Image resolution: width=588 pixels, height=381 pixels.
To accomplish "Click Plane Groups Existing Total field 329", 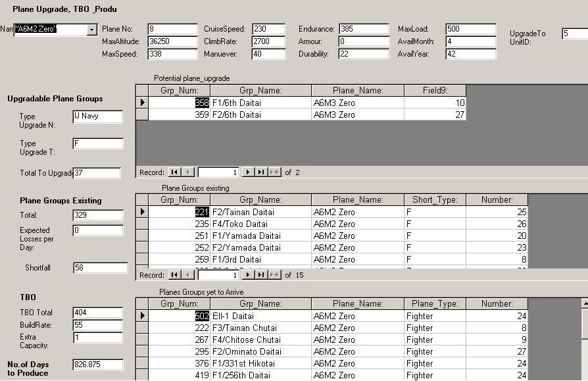I will (97, 215).
